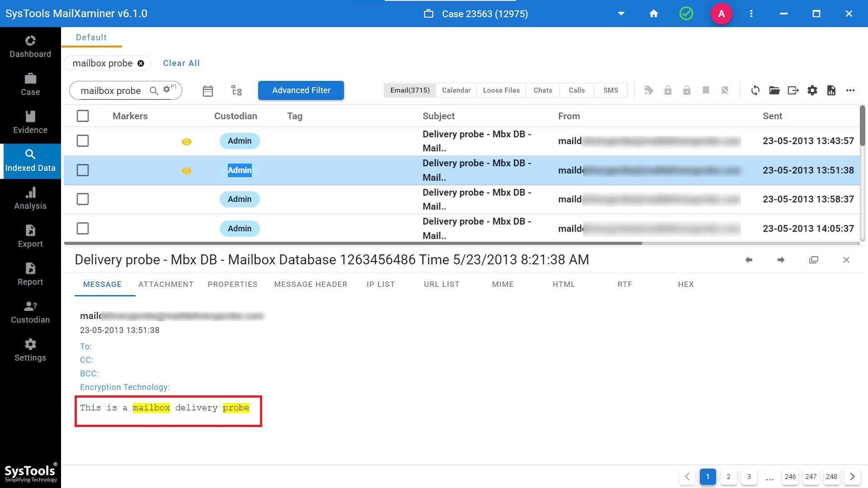Switch to the Loose Files tab
The width and height of the screenshot is (868, 488).
click(x=501, y=90)
